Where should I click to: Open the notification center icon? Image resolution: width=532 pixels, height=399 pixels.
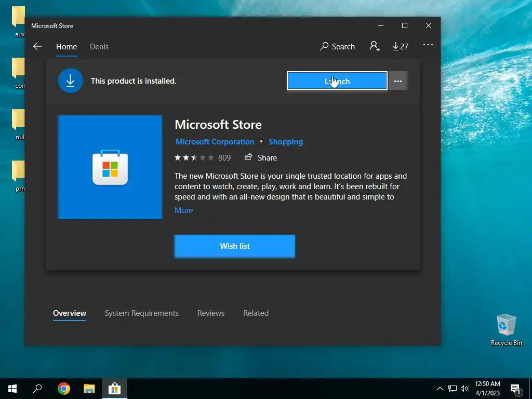(515, 389)
